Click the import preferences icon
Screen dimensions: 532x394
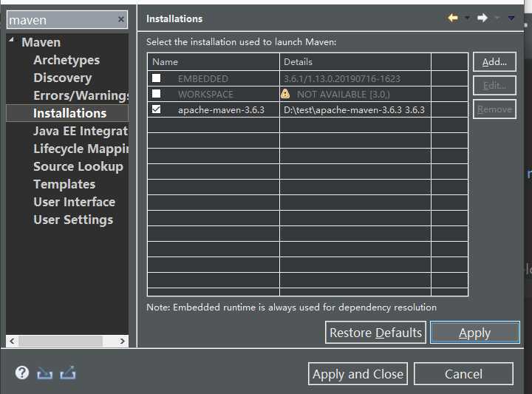tap(45, 373)
